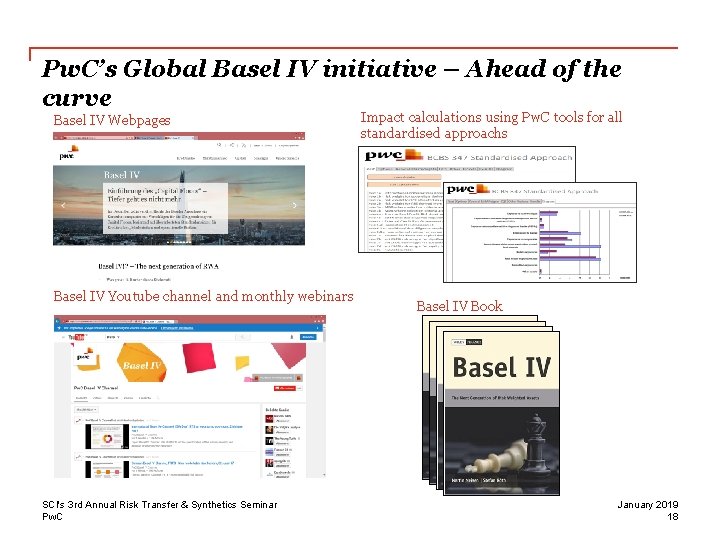Screen dimensions: 720x540
Task: Click the PwC logo on the front chart sheet
Action: pos(468,189)
